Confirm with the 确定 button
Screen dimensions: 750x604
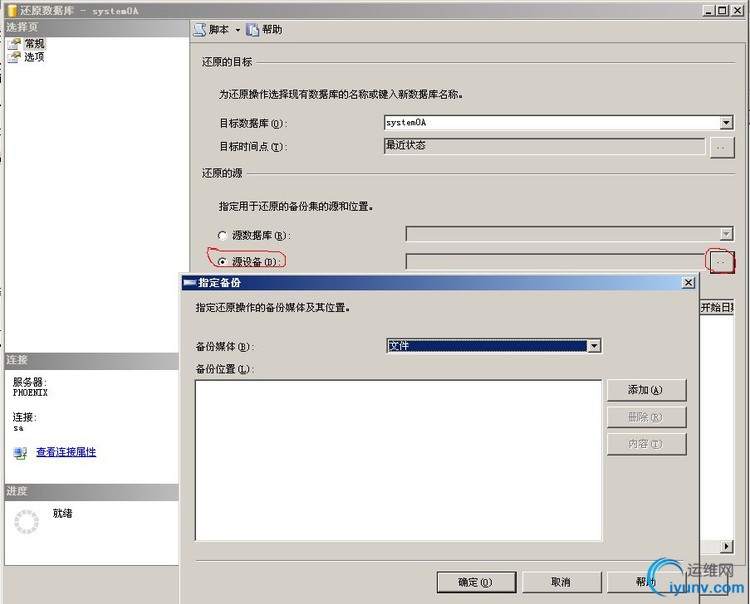tap(476, 582)
